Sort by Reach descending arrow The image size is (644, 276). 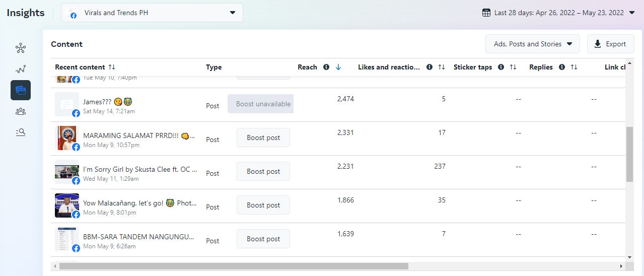coord(338,67)
